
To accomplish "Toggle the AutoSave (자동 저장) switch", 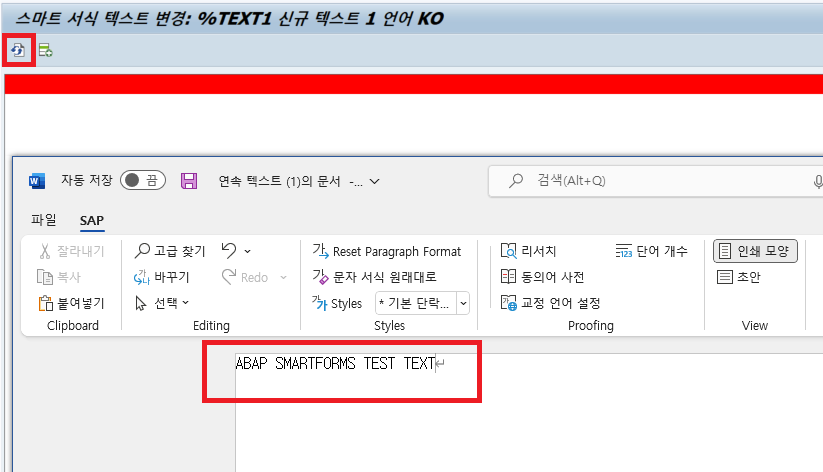I will click(x=143, y=181).
